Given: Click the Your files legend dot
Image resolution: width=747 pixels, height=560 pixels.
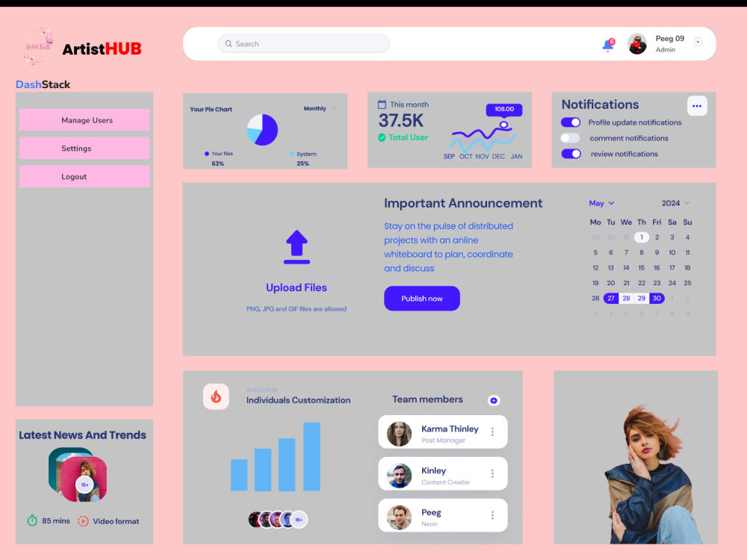Looking at the screenshot, I should tap(207, 154).
